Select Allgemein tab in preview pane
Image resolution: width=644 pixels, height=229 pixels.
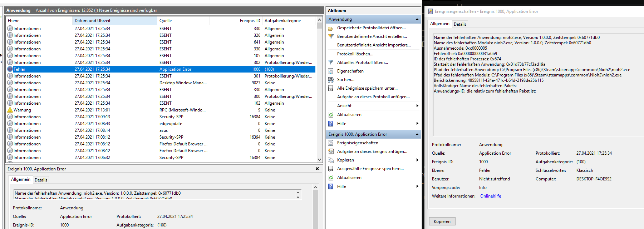[x=21, y=179]
